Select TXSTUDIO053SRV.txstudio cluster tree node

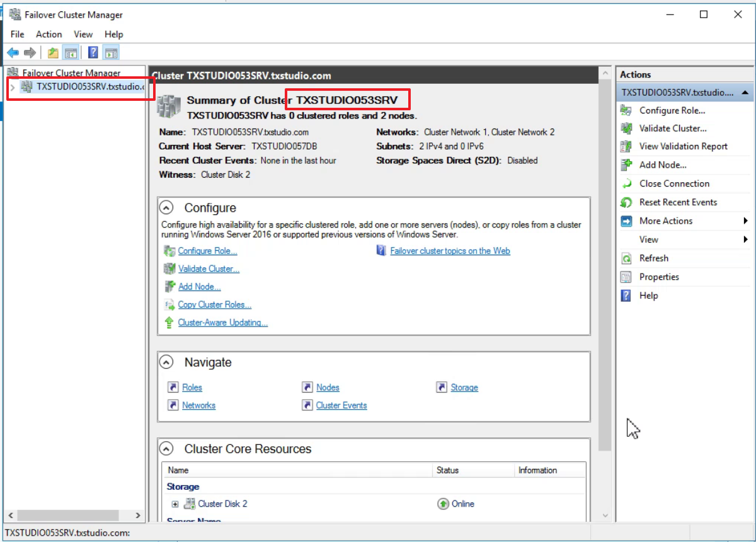point(90,87)
